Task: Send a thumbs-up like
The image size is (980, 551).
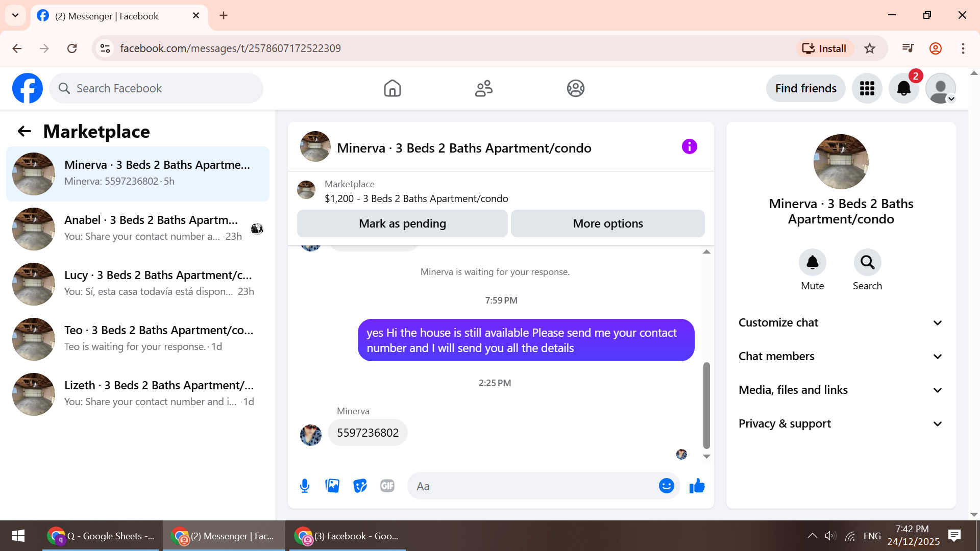Action: click(x=697, y=486)
